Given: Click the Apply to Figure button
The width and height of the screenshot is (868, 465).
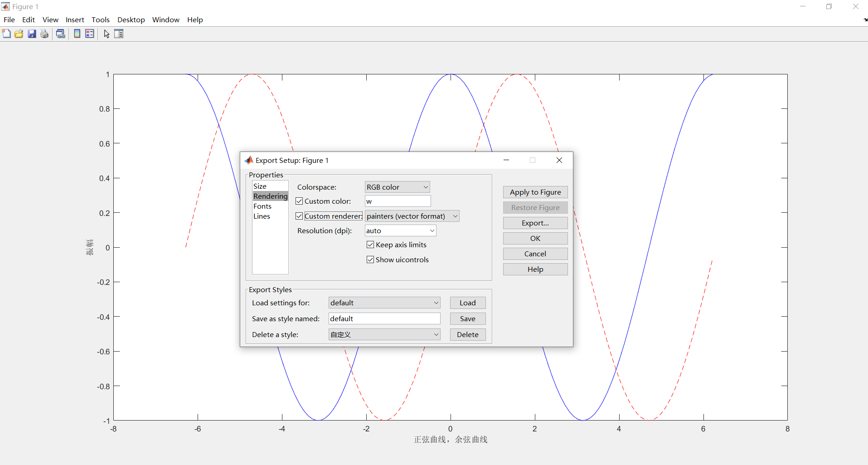Looking at the screenshot, I should pyautogui.click(x=535, y=192).
